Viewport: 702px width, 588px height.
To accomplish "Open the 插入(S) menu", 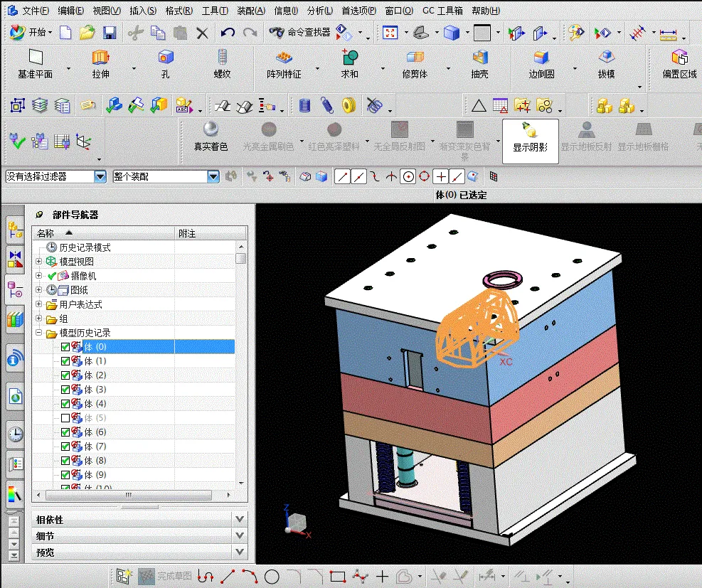I will point(143,10).
